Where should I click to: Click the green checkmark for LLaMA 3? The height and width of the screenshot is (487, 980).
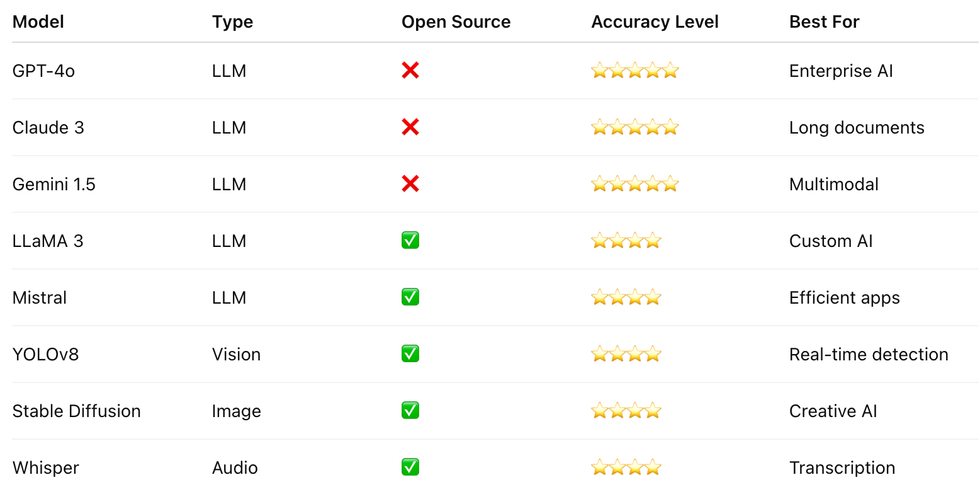[410, 241]
